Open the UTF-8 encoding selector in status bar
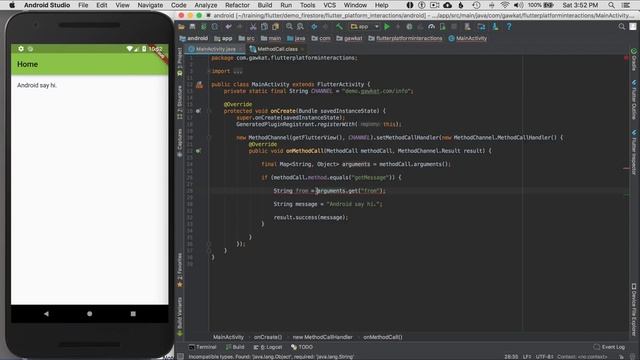 point(544,357)
